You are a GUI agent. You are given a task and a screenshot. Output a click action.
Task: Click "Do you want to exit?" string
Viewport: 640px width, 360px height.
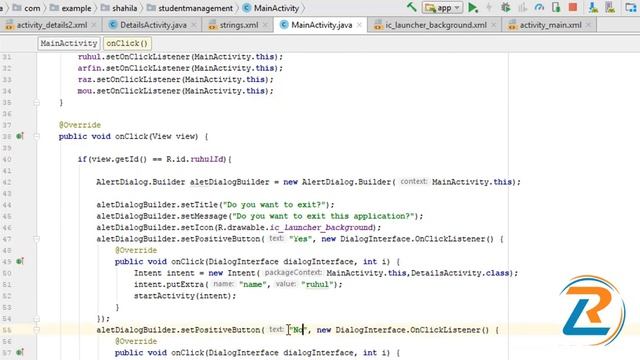pos(274,204)
